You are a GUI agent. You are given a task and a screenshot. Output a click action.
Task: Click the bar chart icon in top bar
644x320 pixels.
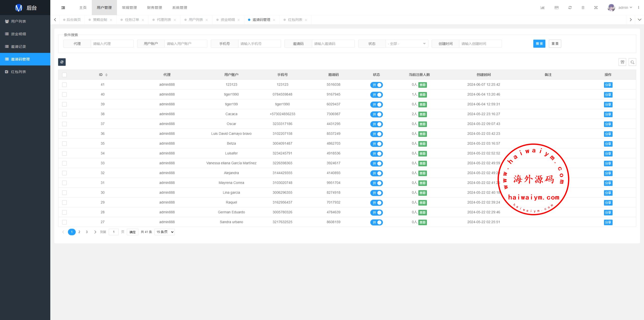[x=542, y=8]
